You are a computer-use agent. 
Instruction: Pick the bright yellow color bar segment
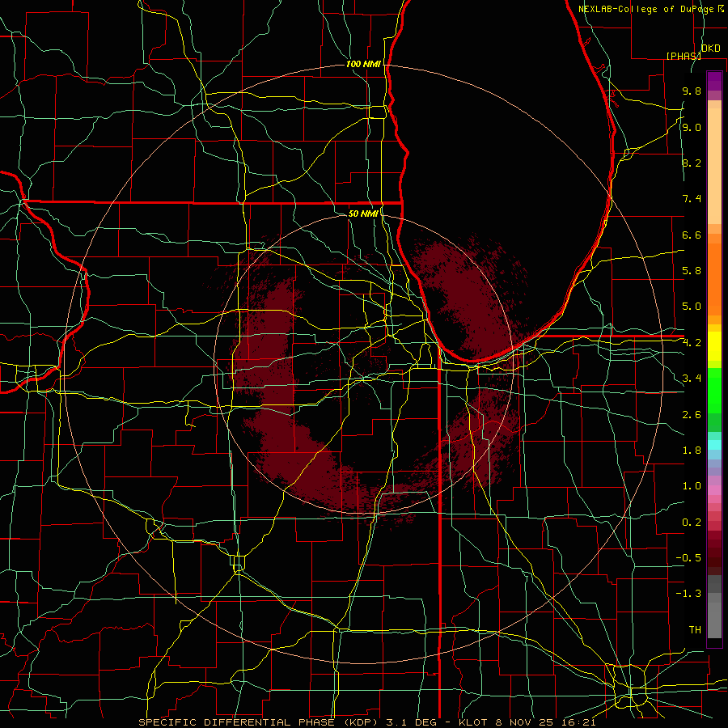tap(714, 346)
